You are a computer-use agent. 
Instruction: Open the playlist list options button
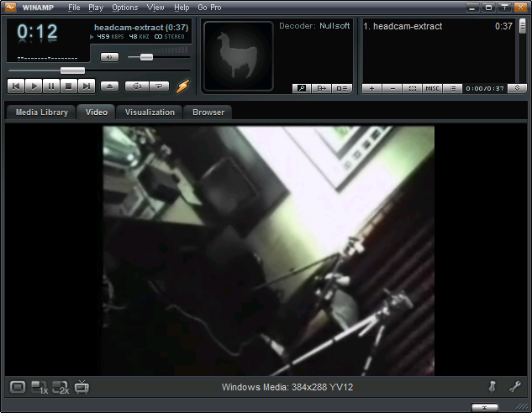[x=453, y=88]
